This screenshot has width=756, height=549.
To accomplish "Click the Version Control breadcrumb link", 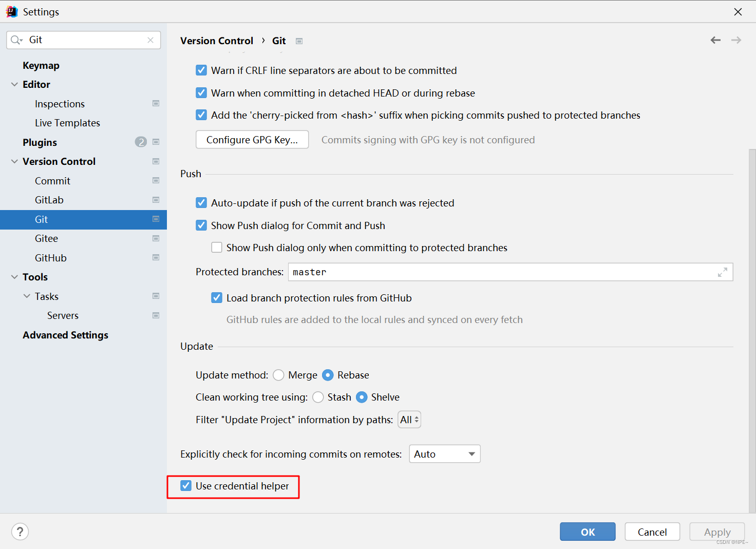I will pos(217,41).
